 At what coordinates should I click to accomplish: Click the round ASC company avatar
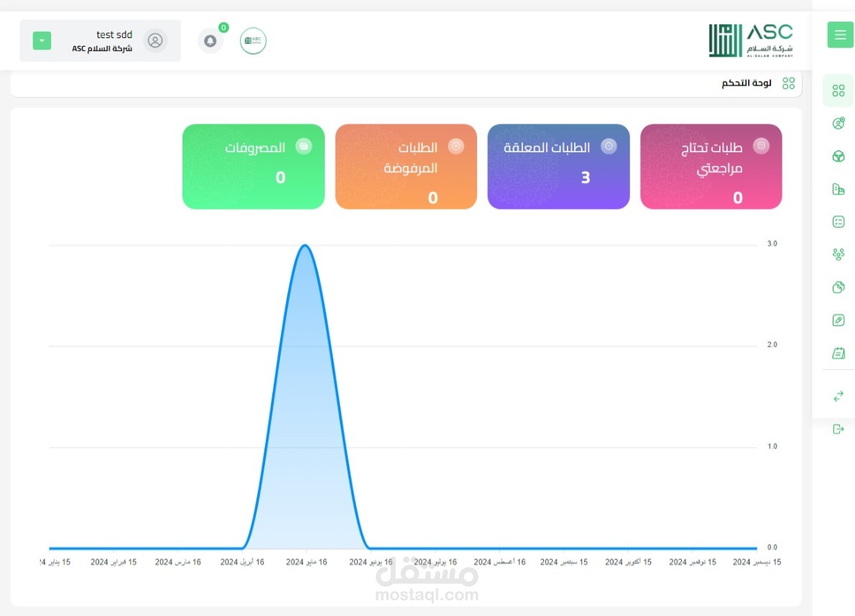coord(253,41)
